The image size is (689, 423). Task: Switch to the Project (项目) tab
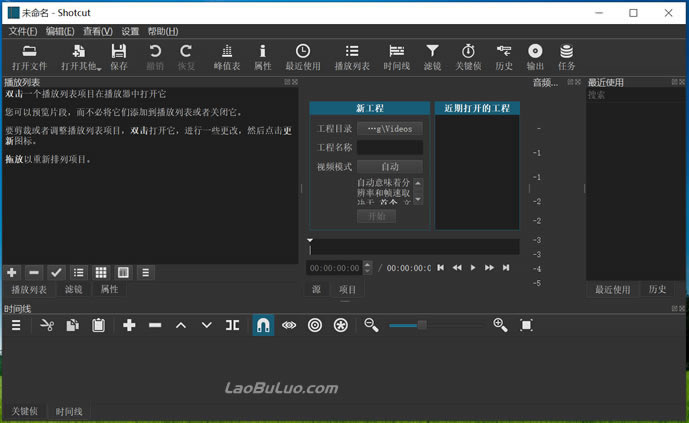[x=347, y=289]
